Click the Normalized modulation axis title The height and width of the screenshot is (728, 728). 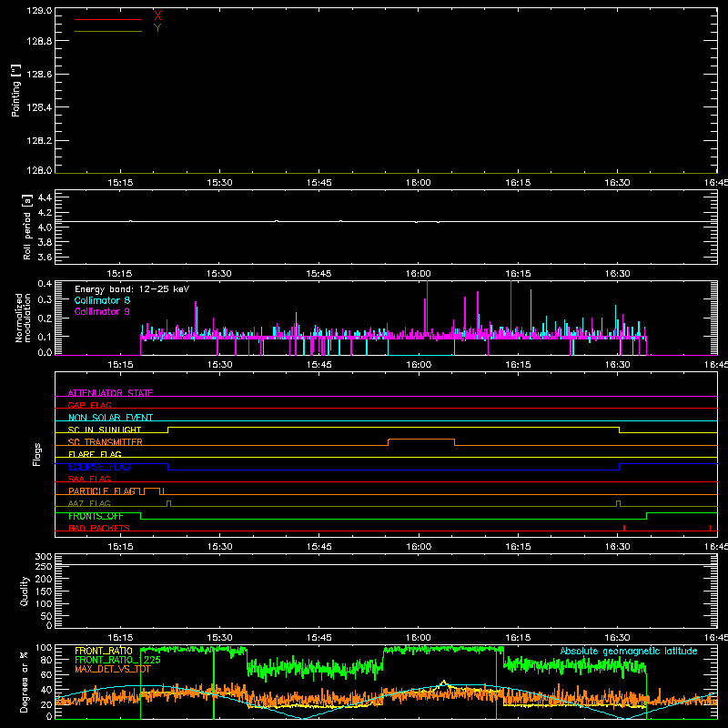[x=22, y=318]
